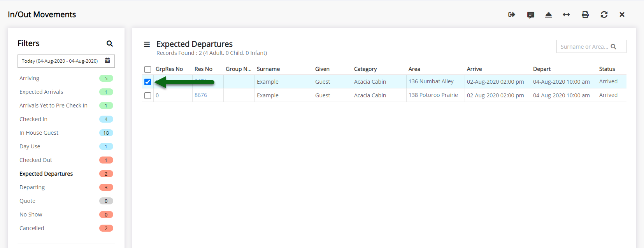Click the search icon in Surname or Area box
This screenshot has width=644, height=248.
pyautogui.click(x=614, y=47)
